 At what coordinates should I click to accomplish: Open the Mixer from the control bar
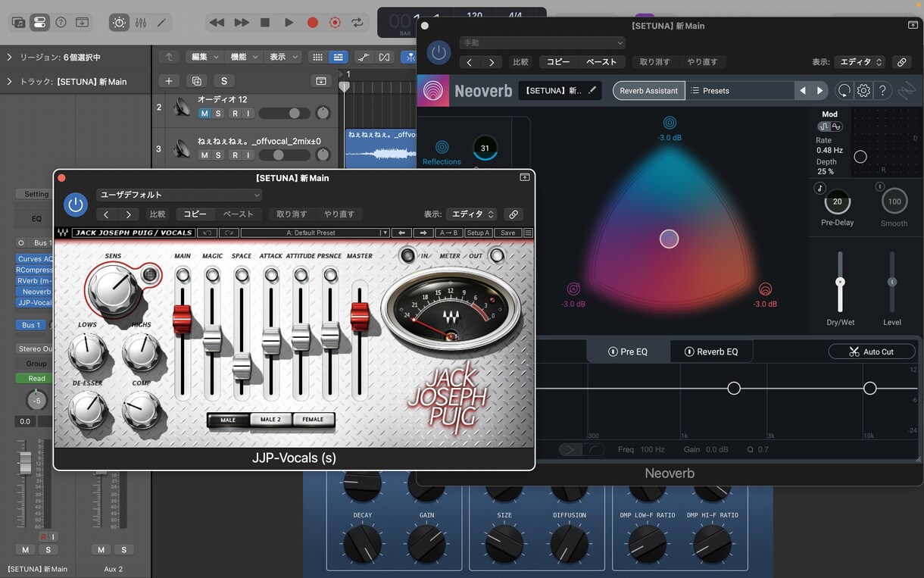click(141, 23)
